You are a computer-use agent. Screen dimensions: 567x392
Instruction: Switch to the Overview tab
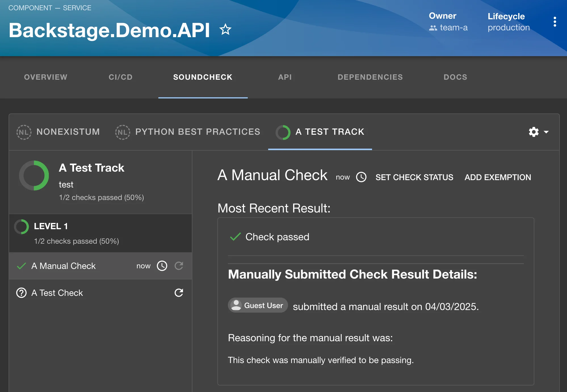click(x=46, y=77)
